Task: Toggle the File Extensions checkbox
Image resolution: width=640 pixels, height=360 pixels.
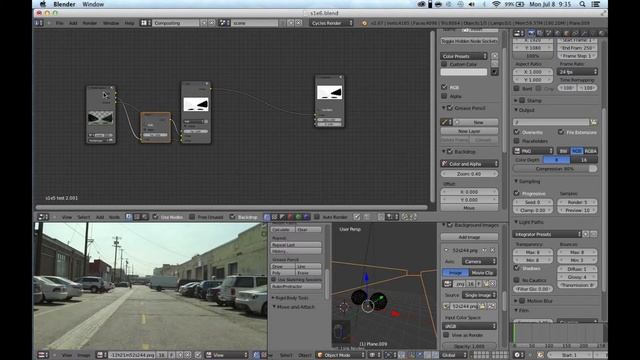Action: click(560, 132)
